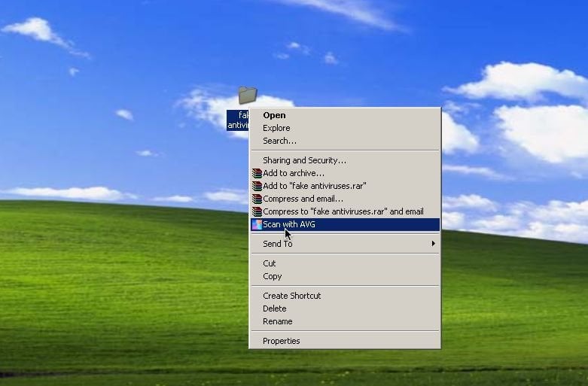Cut the selected folder via menu
Image resolution: width=588 pixels, height=386 pixels.
click(270, 263)
